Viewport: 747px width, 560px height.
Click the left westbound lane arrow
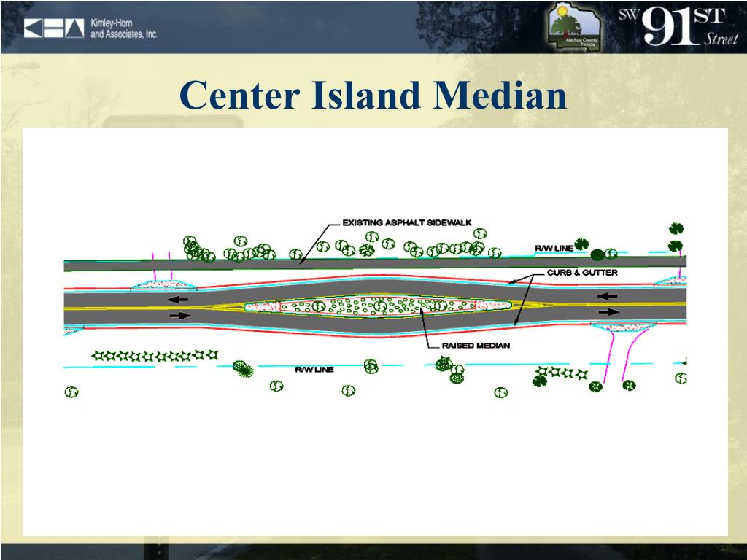tap(178, 300)
